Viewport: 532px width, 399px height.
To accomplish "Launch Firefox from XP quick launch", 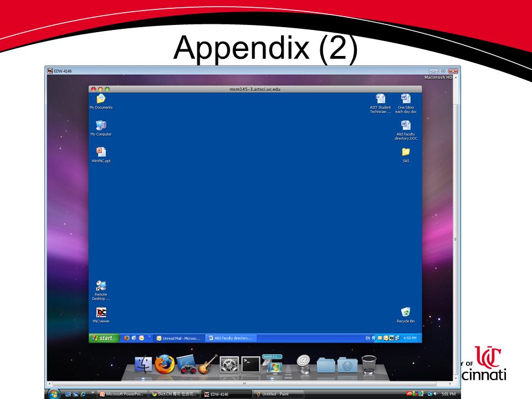I will point(126,338).
